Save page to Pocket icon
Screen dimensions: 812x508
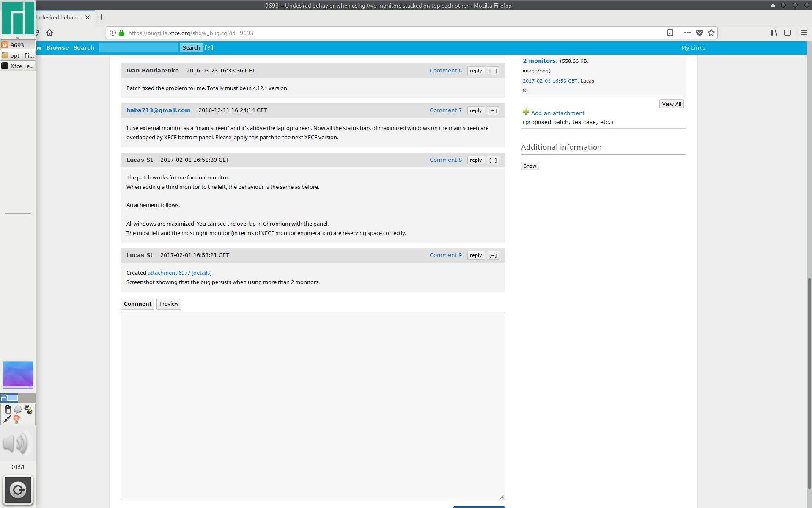click(700, 33)
